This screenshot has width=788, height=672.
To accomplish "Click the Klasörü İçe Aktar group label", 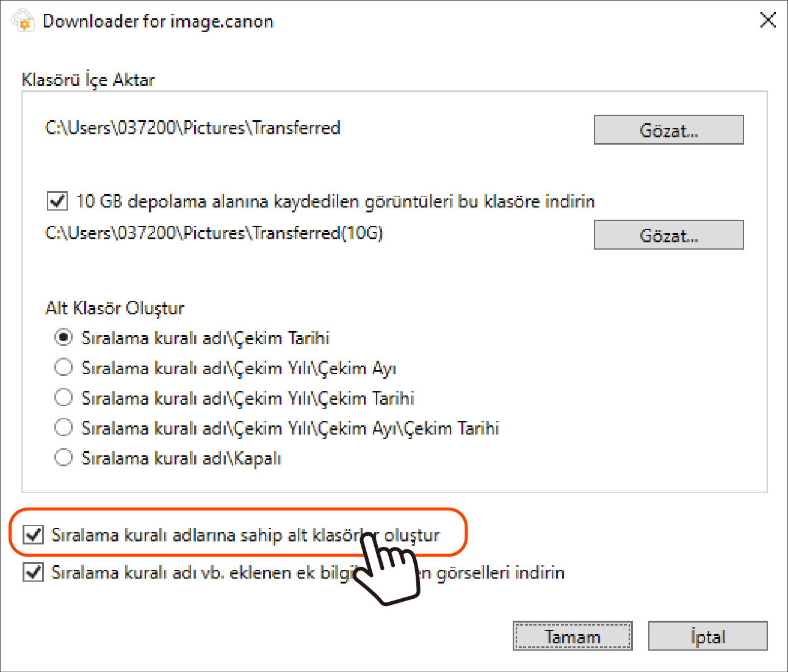I will (88, 80).
